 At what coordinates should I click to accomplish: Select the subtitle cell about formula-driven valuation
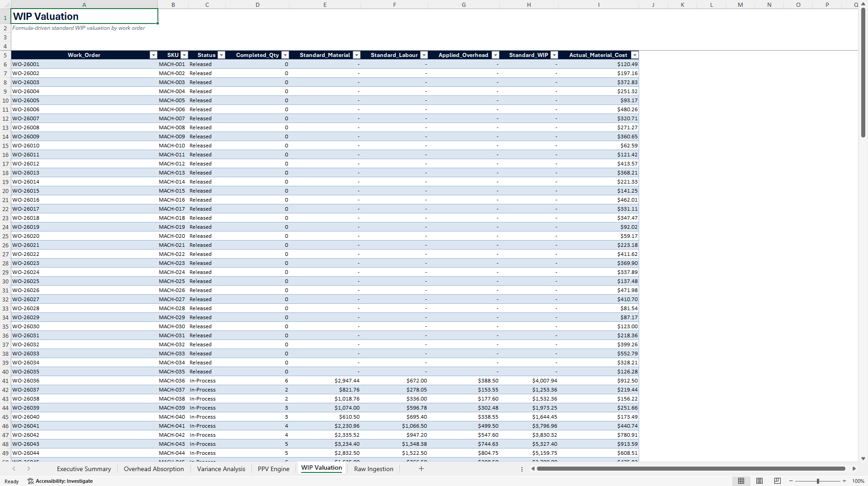click(84, 28)
